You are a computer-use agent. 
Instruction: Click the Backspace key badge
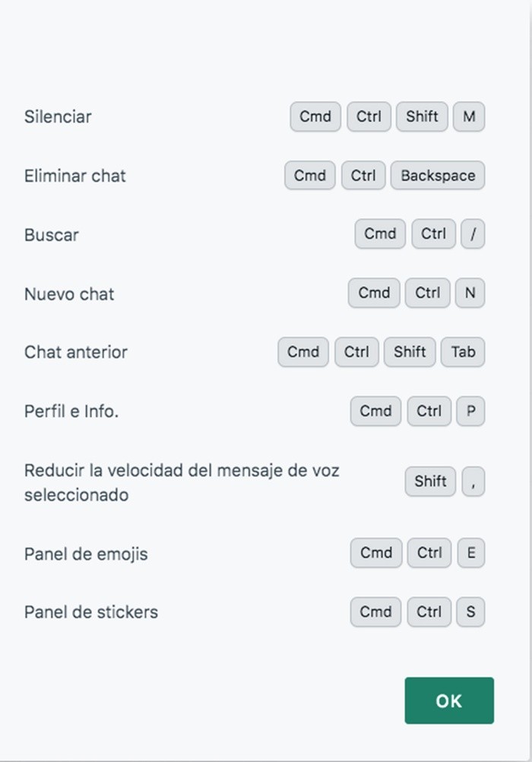[438, 176]
